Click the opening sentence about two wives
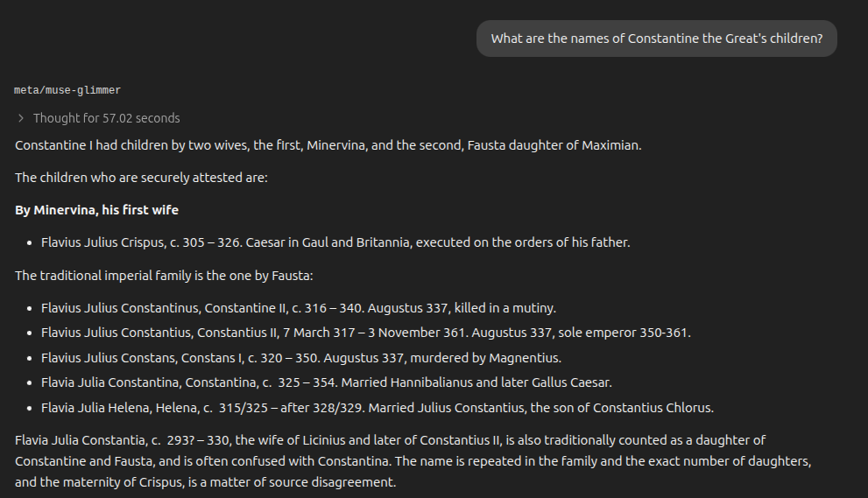868x498 pixels. point(328,145)
